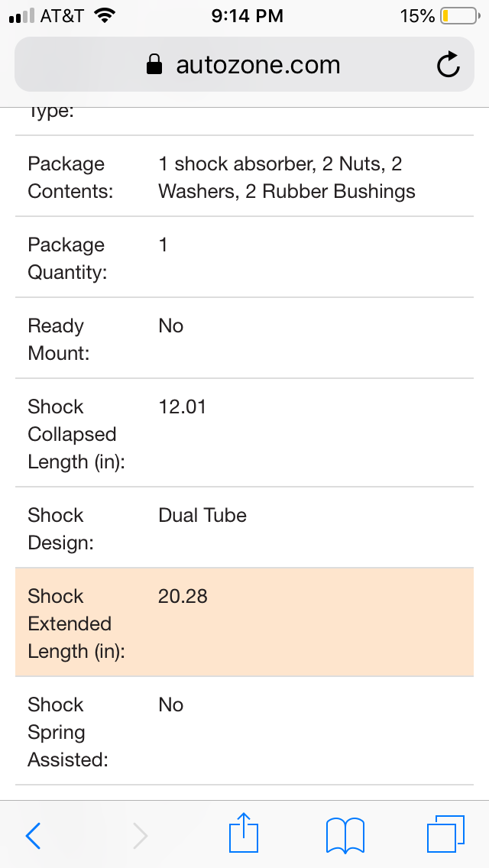Tap the 12.01 collapsed length value
This screenshot has width=489, height=868.
[x=182, y=406]
